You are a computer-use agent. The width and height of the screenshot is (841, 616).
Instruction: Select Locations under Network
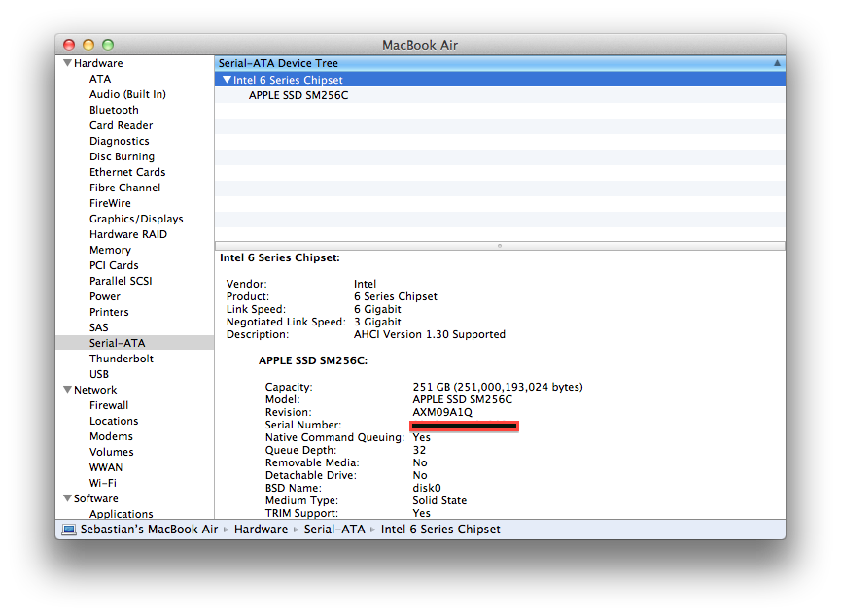(114, 421)
